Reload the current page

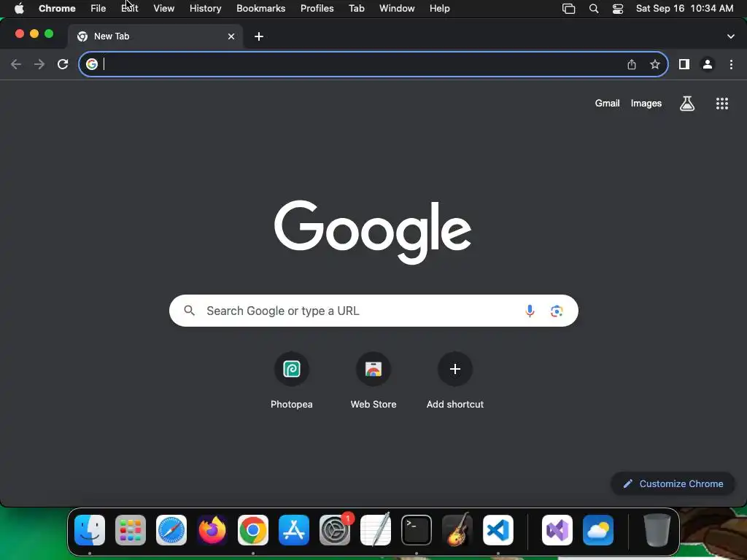tap(63, 64)
